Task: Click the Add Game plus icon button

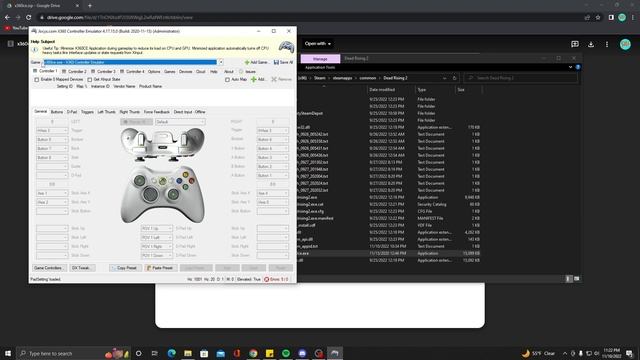Action: pos(247,62)
